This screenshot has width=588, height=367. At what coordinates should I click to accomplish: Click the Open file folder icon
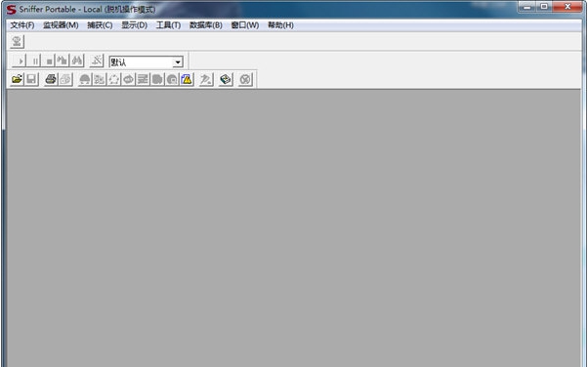(x=17, y=79)
